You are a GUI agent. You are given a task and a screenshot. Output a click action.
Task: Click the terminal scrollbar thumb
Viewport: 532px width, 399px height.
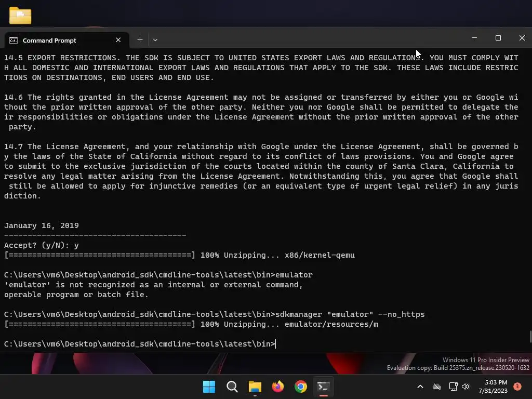click(530, 337)
